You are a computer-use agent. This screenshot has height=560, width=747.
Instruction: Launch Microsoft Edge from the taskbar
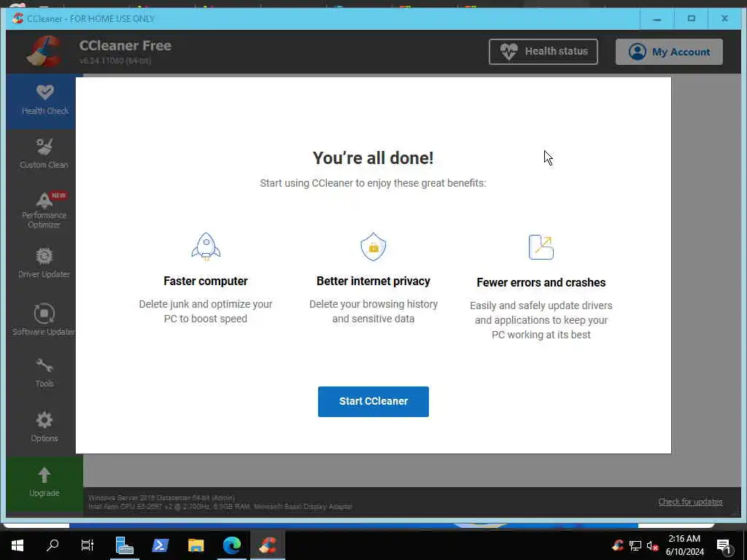coord(231,545)
